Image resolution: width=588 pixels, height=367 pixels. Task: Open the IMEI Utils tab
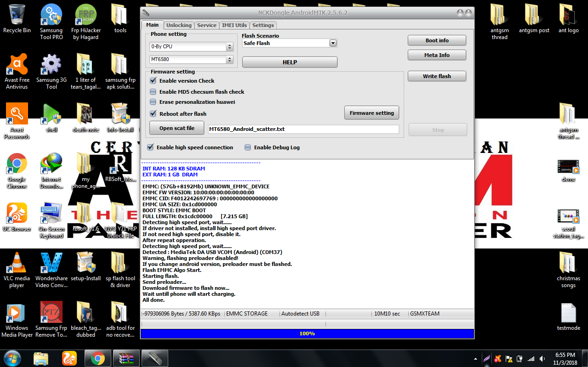click(234, 25)
